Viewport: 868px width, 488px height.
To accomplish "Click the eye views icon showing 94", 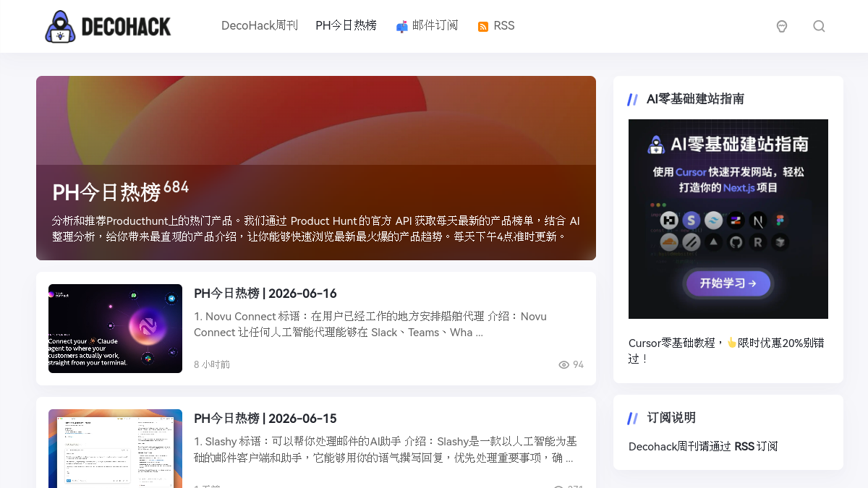I will pos(564,365).
